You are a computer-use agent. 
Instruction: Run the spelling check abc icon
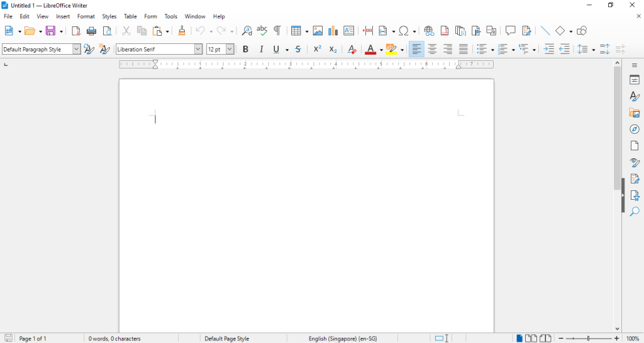point(262,31)
